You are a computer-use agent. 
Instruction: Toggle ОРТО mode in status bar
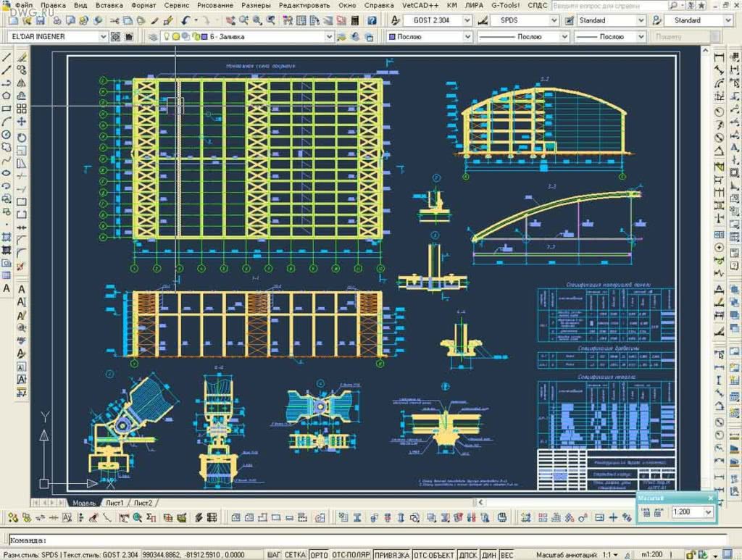[319, 554]
